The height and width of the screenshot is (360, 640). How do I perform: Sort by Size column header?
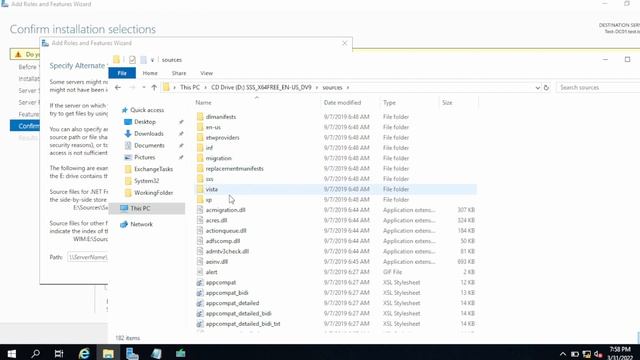[x=447, y=102]
